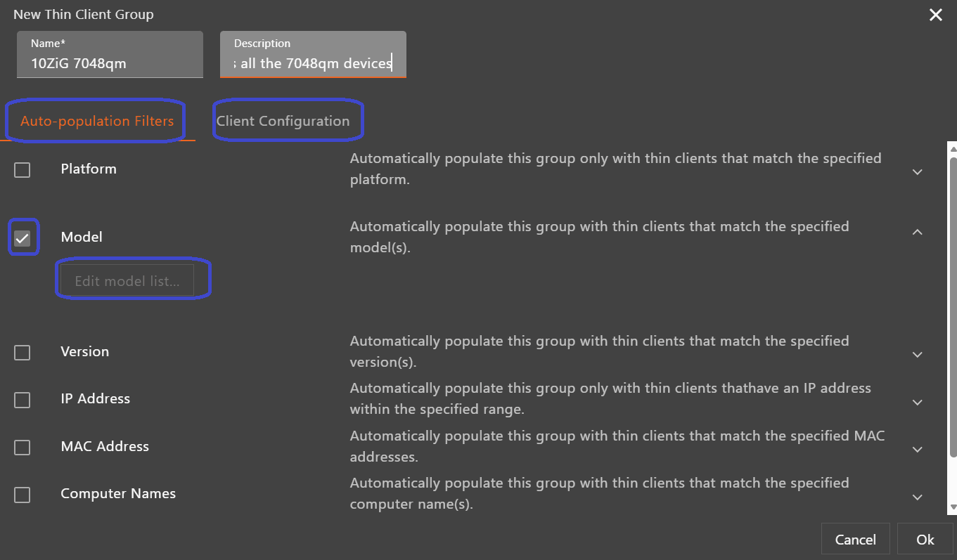Screen dimensions: 957x560
Task: Select the Auto-population Filters tab
Action: coord(97,121)
